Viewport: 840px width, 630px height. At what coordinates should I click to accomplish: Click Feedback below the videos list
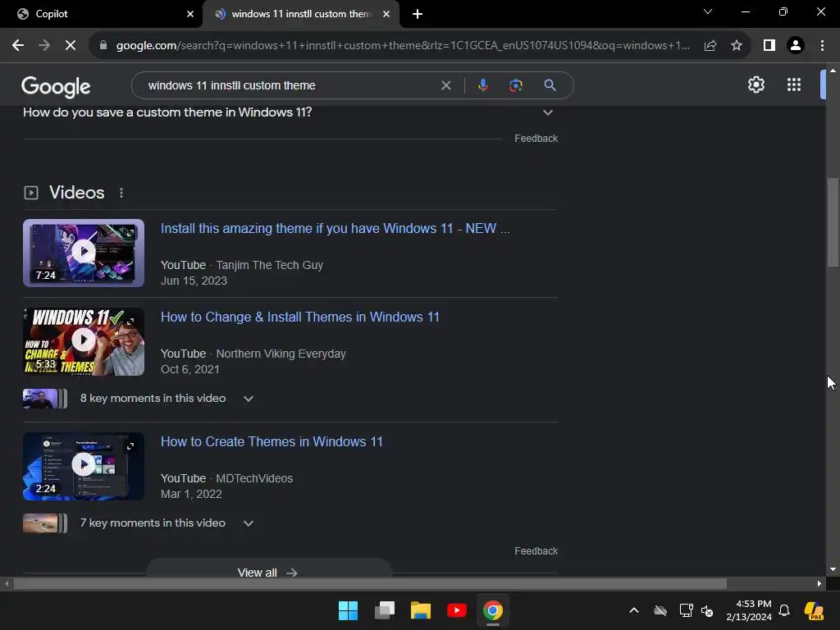coord(536,550)
